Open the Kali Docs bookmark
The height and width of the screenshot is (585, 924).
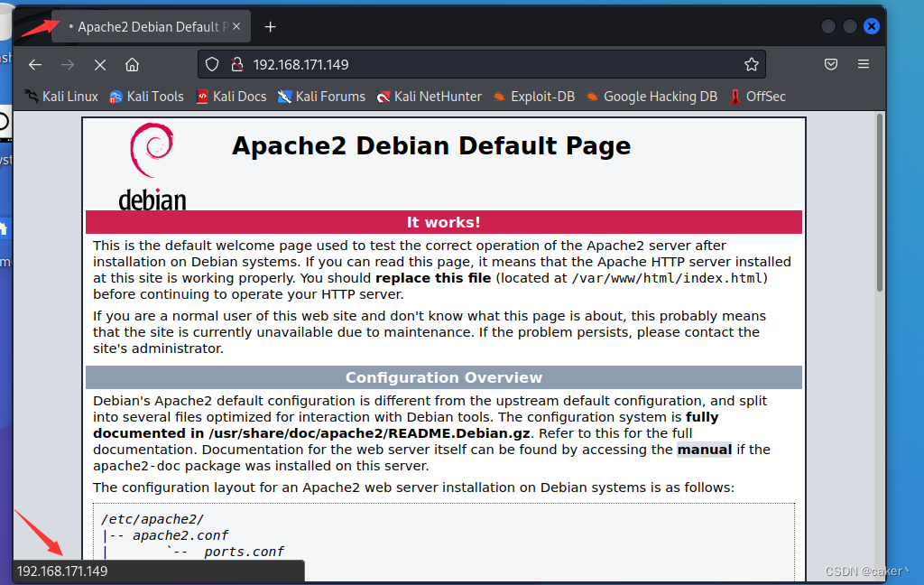pos(231,97)
